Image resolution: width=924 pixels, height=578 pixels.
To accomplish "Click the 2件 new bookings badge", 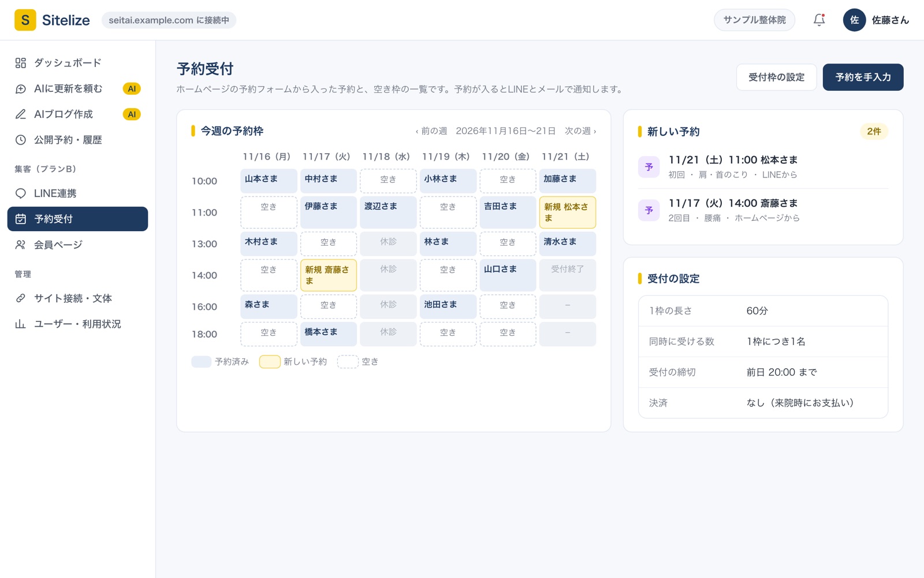I will tap(874, 132).
